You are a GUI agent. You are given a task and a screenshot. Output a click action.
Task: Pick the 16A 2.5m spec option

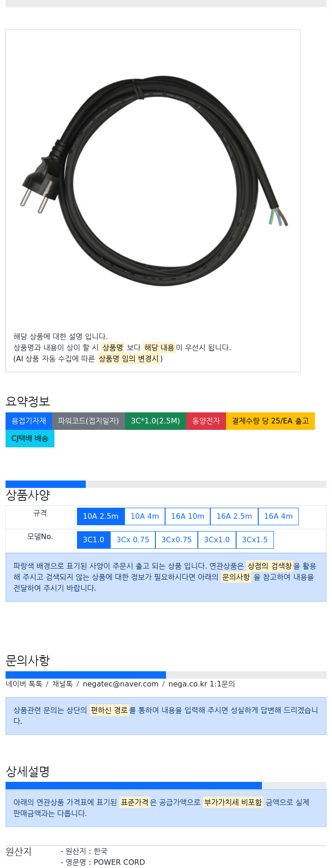point(234,516)
